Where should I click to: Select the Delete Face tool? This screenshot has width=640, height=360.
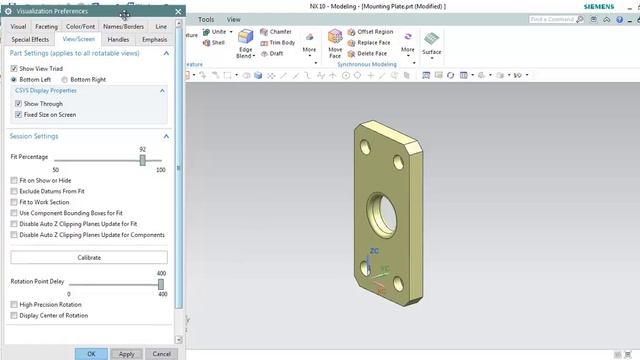[367, 53]
